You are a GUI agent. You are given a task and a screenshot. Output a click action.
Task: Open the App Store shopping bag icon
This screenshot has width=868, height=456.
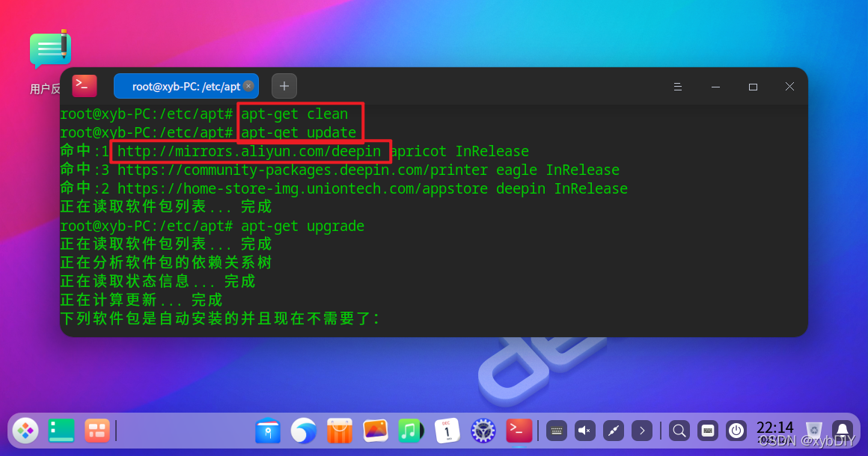pyautogui.click(x=339, y=431)
